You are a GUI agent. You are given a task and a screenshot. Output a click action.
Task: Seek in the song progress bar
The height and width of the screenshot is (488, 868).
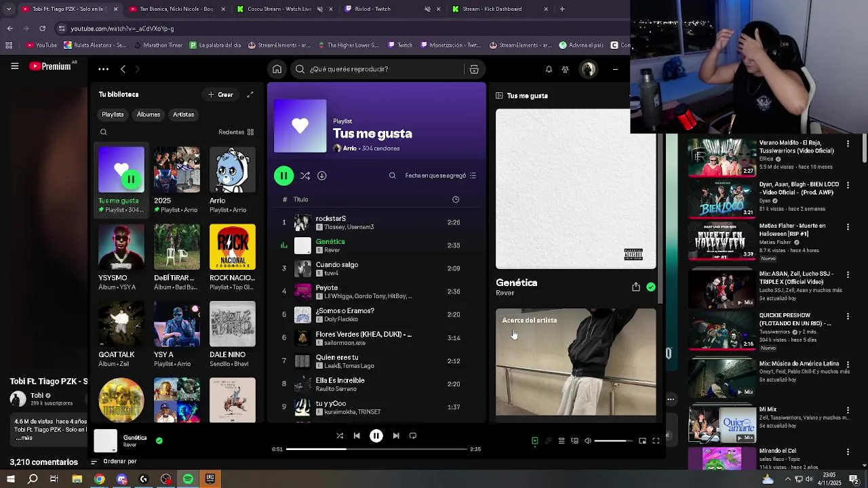click(376, 449)
